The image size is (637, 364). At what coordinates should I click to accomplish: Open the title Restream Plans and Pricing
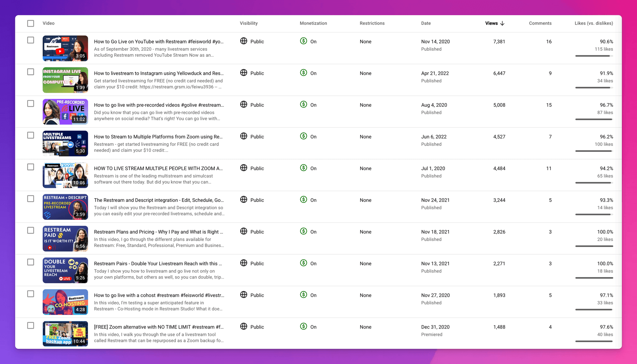pyautogui.click(x=158, y=232)
